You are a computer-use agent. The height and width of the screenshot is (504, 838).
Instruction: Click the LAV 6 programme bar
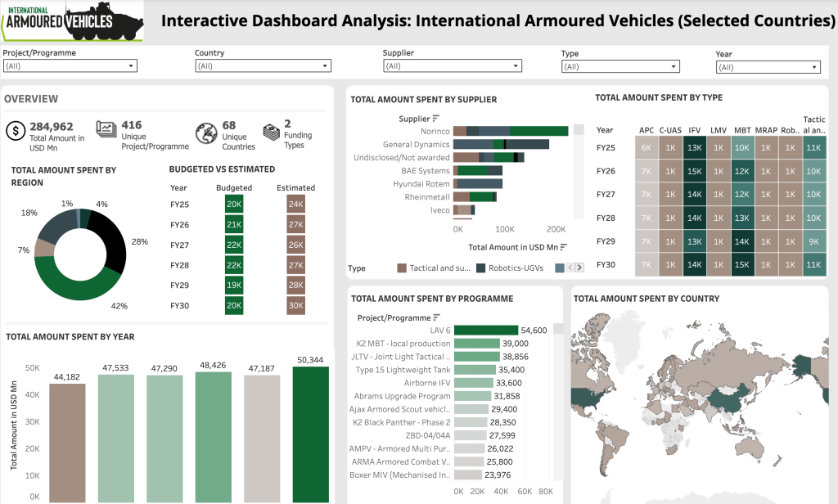point(486,331)
